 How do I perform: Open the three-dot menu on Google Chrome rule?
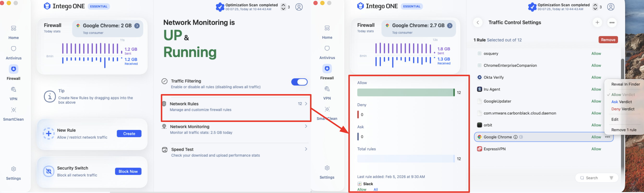[607, 137]
